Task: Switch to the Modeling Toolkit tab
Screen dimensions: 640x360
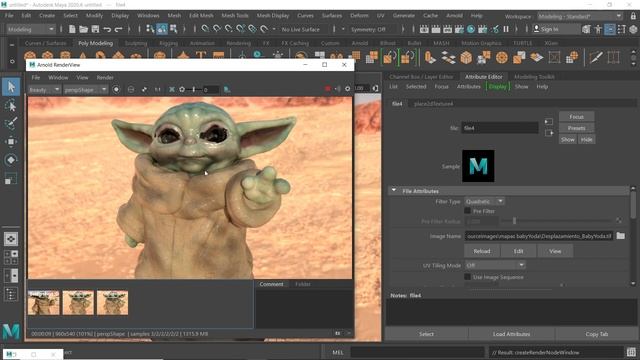Action: 534,76
